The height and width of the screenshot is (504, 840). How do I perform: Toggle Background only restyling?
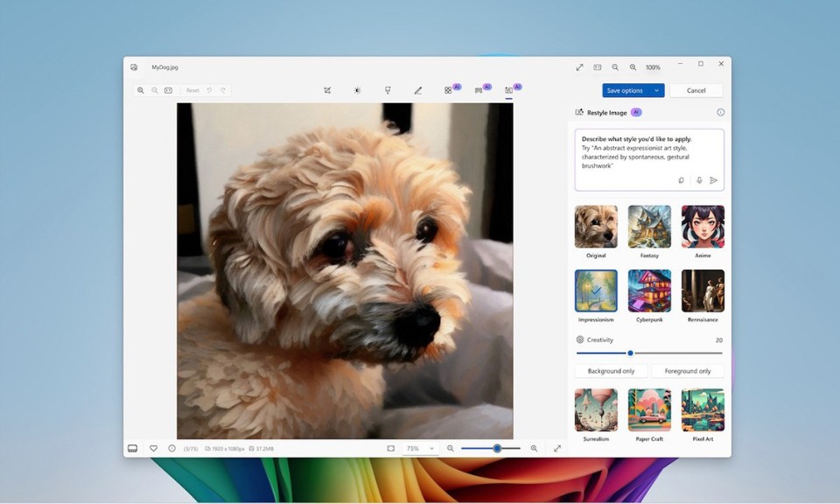(609, 370)
